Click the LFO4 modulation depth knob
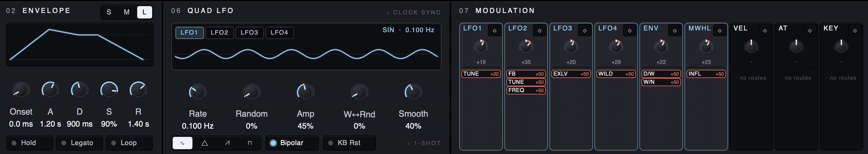Image resolution: width=868 pixels, height=154 pixels. (616, 47)
